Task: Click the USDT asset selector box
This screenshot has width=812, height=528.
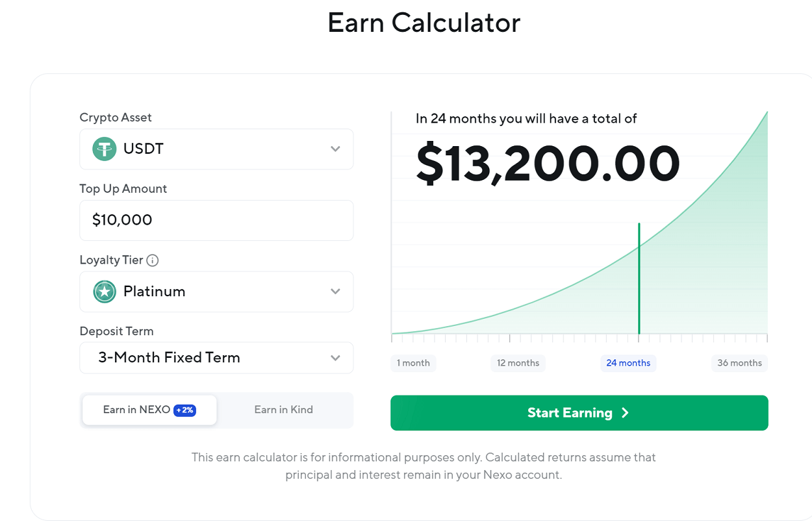Action: tap(216, 149)
